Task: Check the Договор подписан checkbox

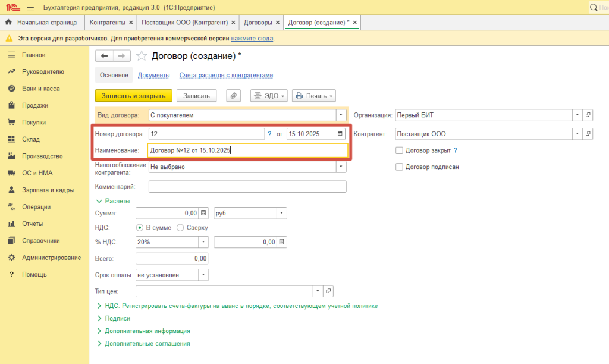Action: click(400, 167)
